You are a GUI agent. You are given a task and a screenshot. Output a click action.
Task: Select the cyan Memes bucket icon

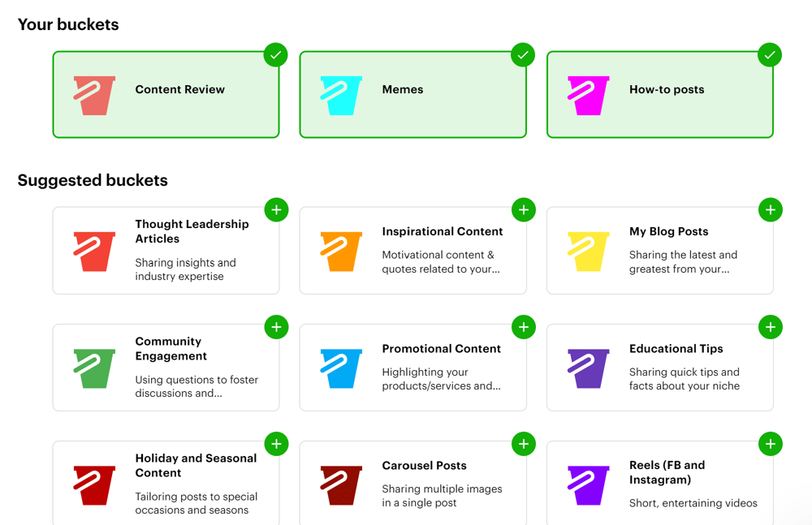click(x=341, y=95)
